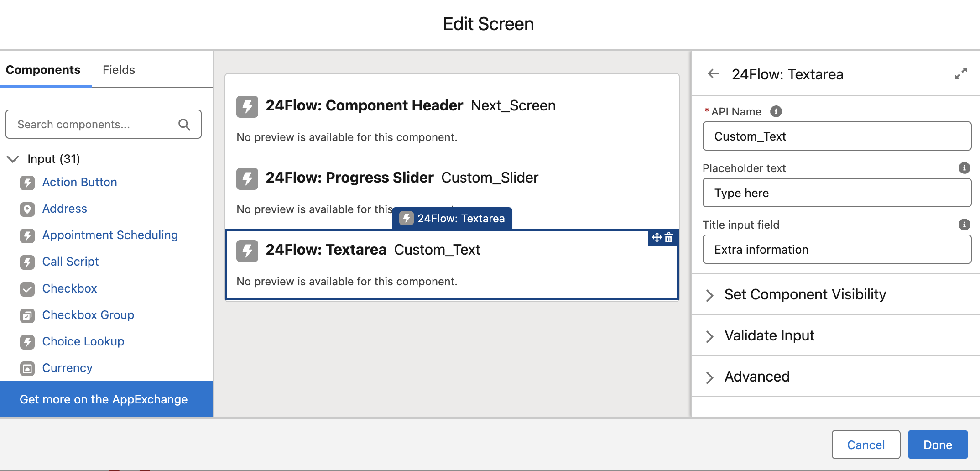Select the Components tab

pyautogui.click(x=43, y=70)
